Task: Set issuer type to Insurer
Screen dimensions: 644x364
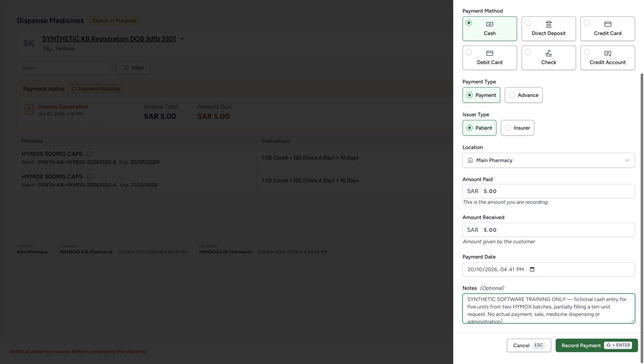Action: click(517, 128)
